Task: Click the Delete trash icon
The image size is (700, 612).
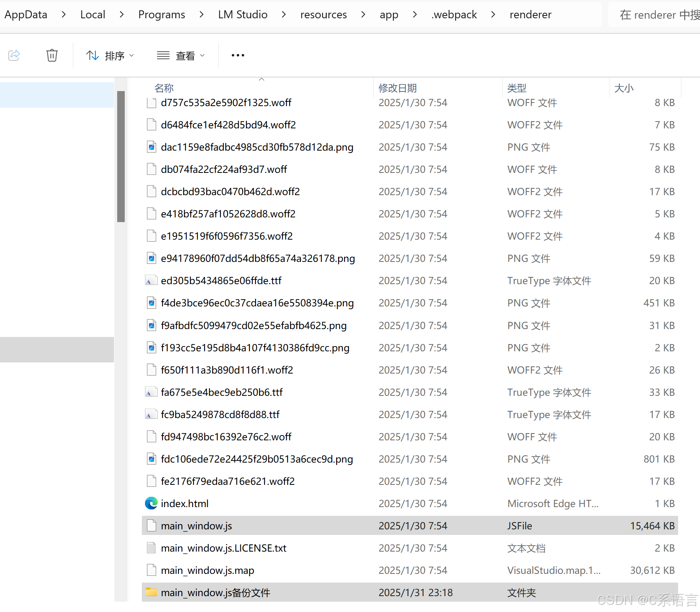Action: pos(52,55)
